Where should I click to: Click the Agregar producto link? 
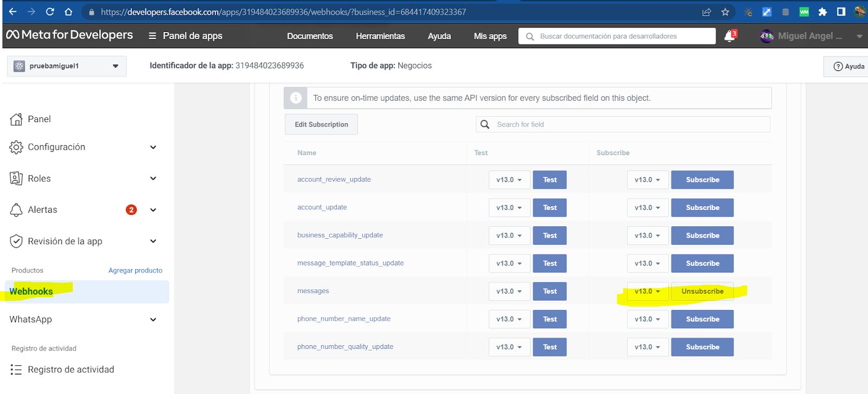[135, 270]
